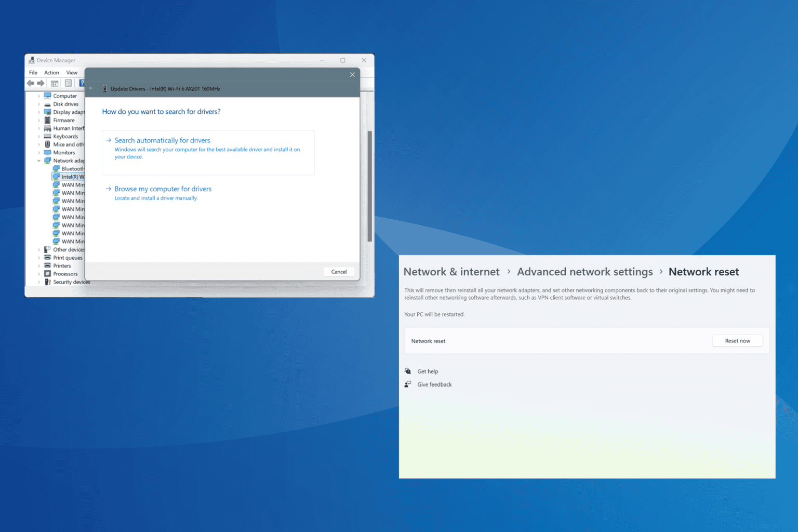The width and height of the screenshot is (798, 532).
Task: Click the Device Manager title bar app icon
Action: [x=32, y=60]
